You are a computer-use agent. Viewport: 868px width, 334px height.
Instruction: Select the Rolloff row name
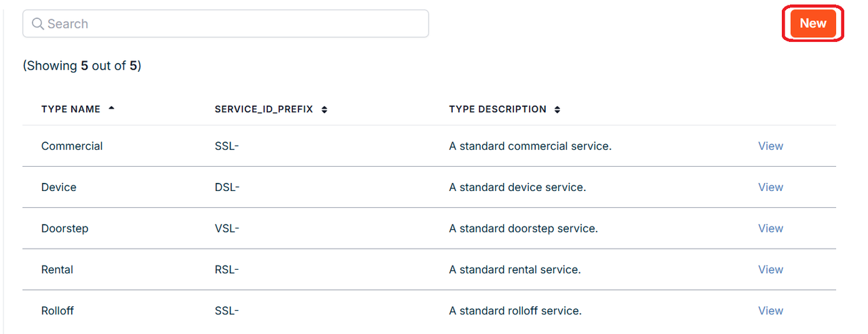(58, 311)
